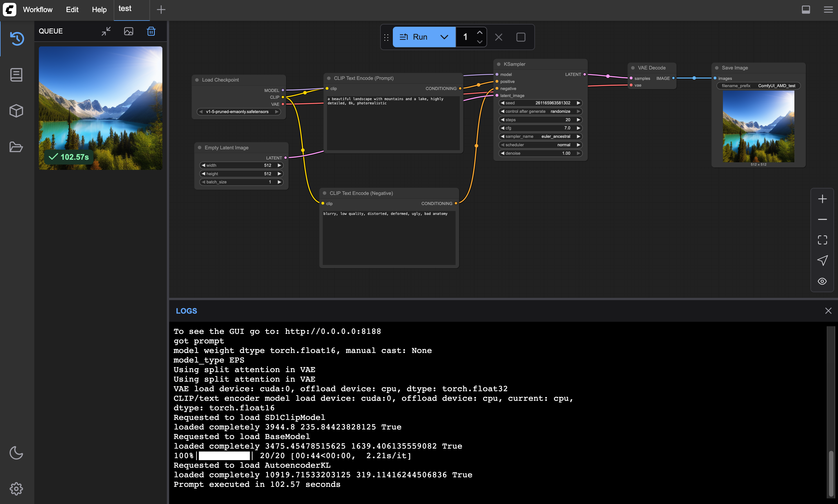Open the Workflow menu
The width and height of the screenshot is (838, 504).
(37, 10)
